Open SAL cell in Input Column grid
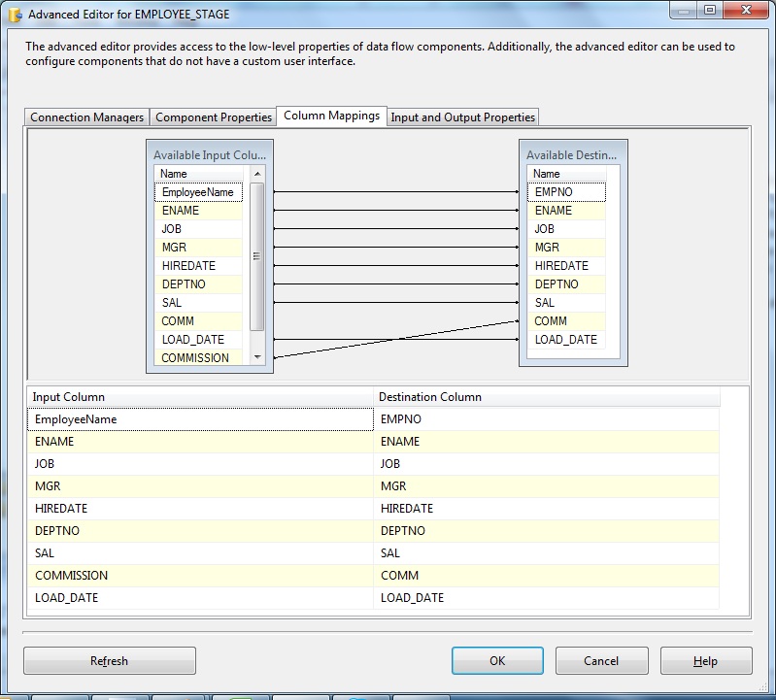The height and width of the screenshot is (700, 776). point(200,553)
